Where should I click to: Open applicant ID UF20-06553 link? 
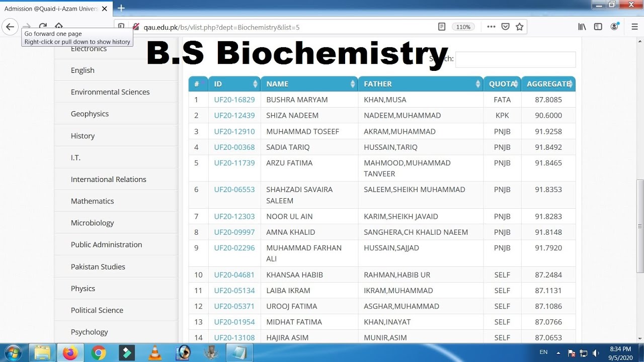point(234,190)
